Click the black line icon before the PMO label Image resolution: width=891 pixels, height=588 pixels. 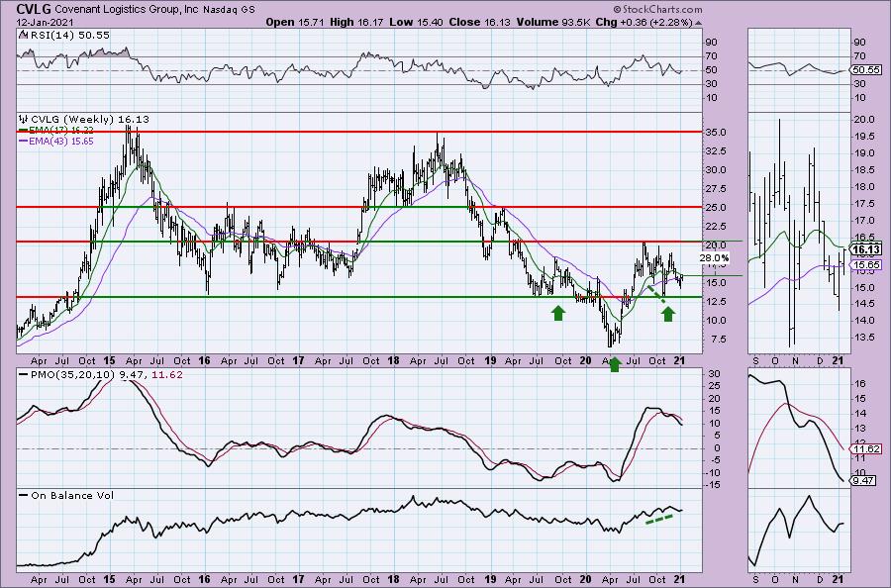pyautogui.click(x=24, y=375)
